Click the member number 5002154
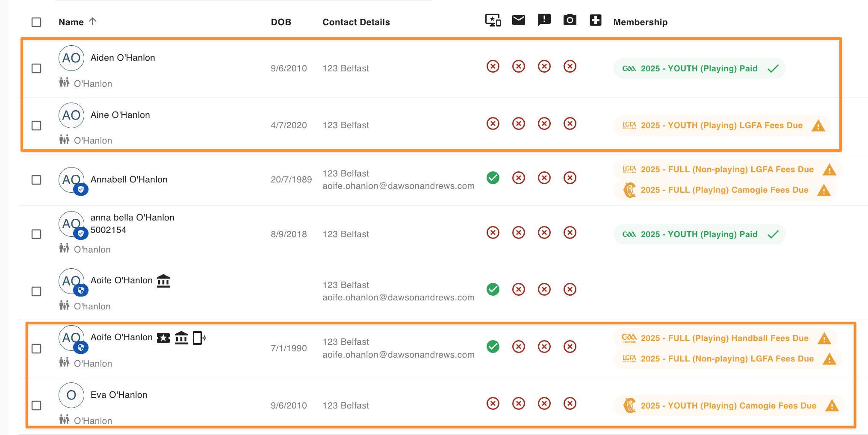The image size is (868, 435). (x=109, y=230)
